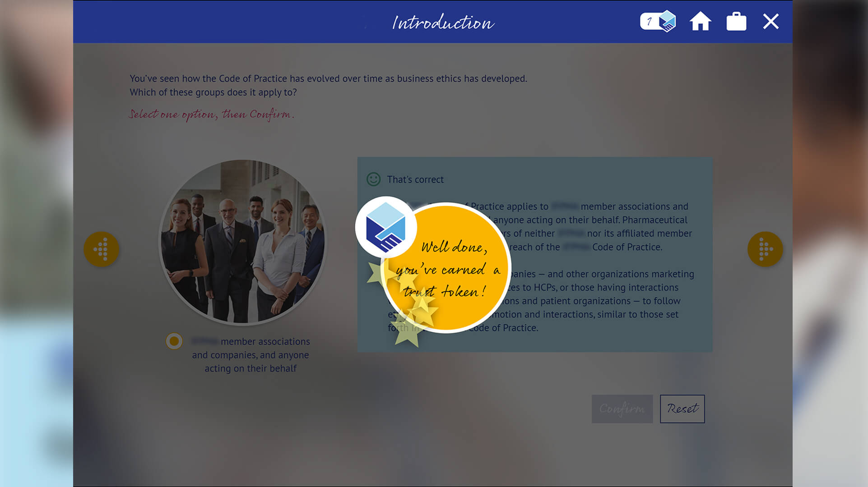868x487 pixels.
Task: Click the Introduction title in header
Action: click(x=443, y=22)
